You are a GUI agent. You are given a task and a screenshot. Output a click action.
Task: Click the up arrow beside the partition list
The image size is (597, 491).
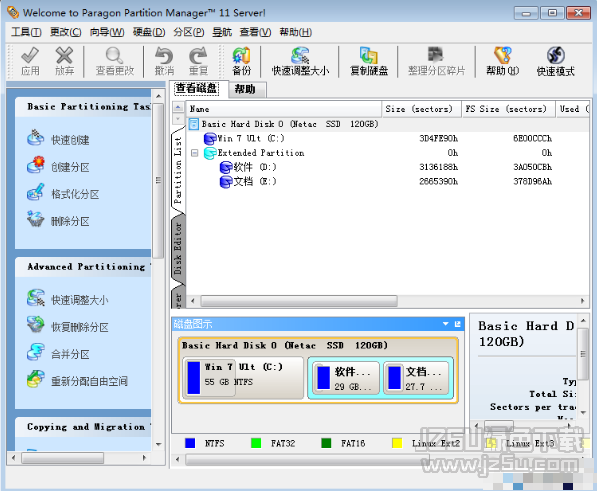tap(178, 107)
